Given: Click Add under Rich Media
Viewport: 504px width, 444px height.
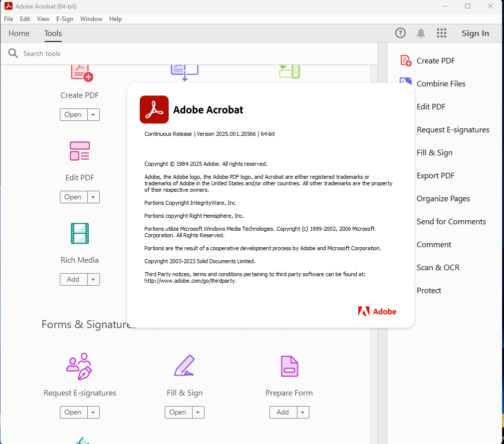Looking at the screenshot, I should pos(74,279).
